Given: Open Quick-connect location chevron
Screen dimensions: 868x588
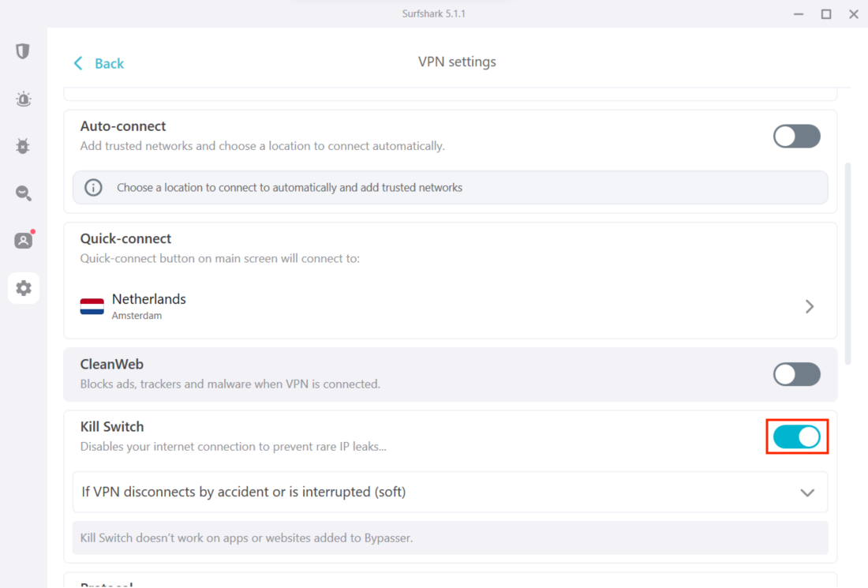Looking at the screenshot, I should pyautogui.click(x=810, y=306).
